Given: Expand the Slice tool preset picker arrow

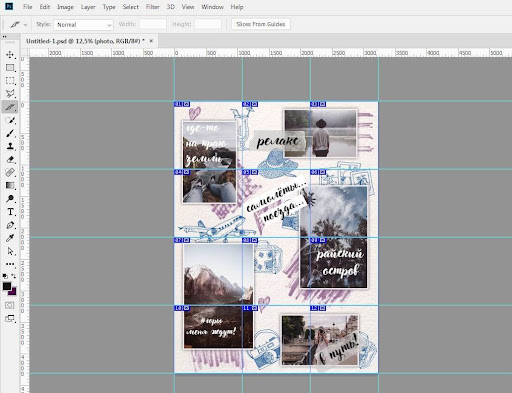Looking at the screenshot, I should (x=25, y=25).
